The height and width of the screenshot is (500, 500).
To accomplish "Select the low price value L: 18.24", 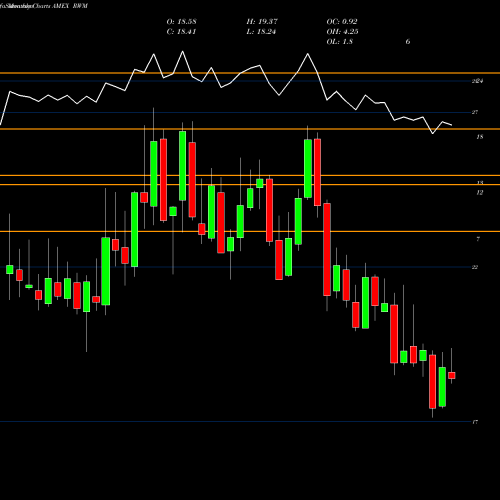I will tap(261, 32).
